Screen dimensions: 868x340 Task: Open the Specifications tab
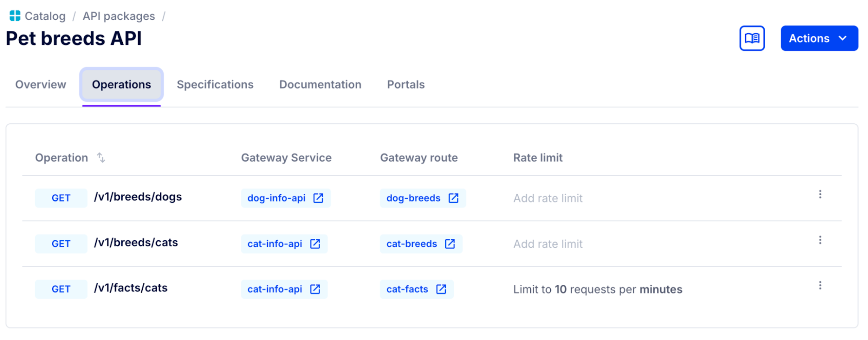click(215, 84)
